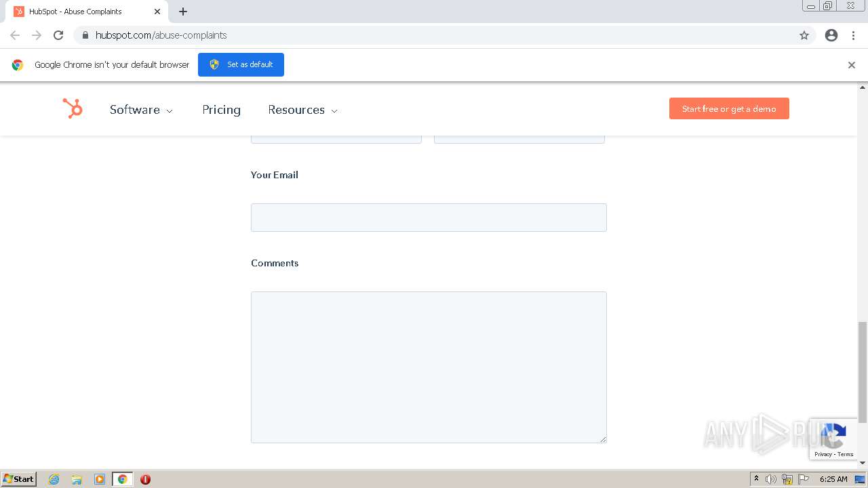Image resolution: width=868 pixels, height=488 pixels.
Task: Open a new tab
Action: coord(183,12)
